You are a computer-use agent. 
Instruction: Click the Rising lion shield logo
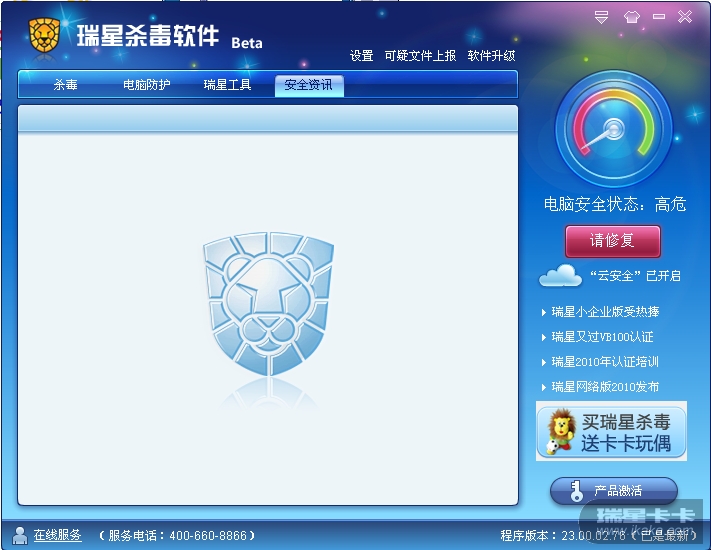pos(44,36)
